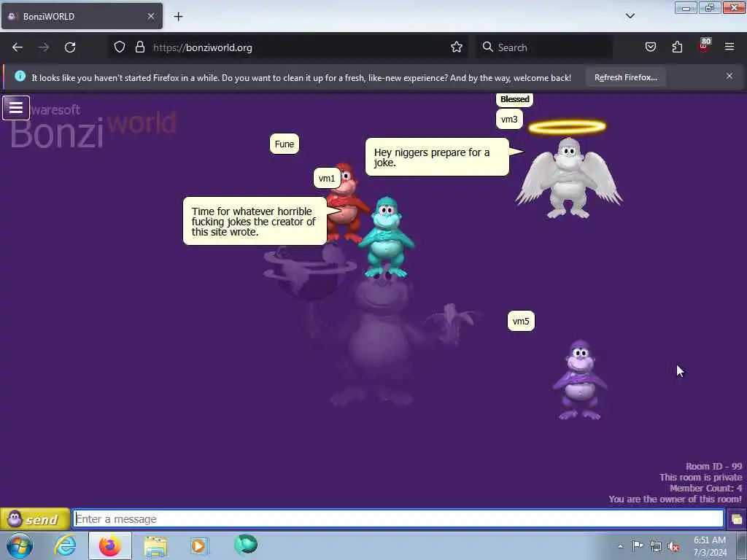The image size is (747, 560).
Task: Open a new browser tab
Action: [178, 17]
